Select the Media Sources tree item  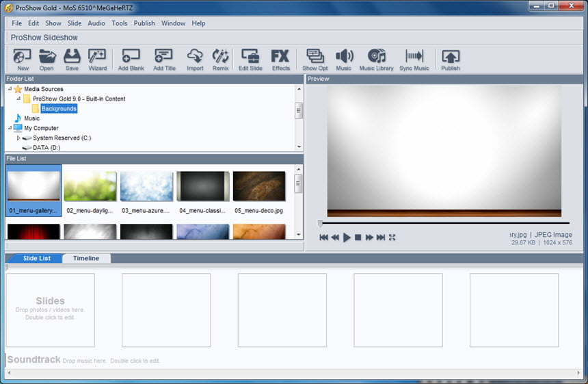pyautogui.click(x=44, y=89)
